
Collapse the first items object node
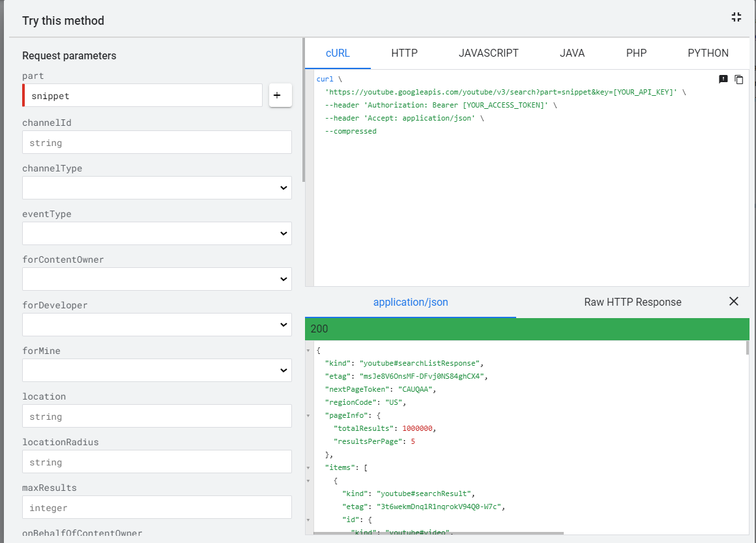coord(308,481)
